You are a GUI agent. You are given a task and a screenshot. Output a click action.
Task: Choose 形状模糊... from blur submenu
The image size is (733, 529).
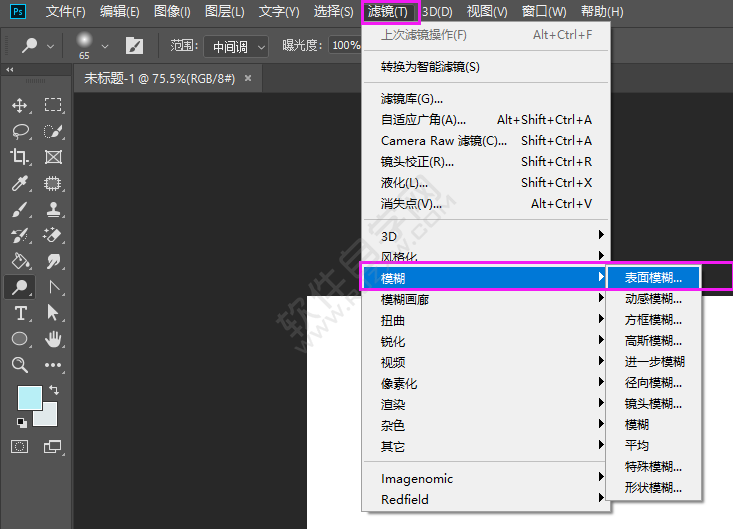click(x=653, y=488)
